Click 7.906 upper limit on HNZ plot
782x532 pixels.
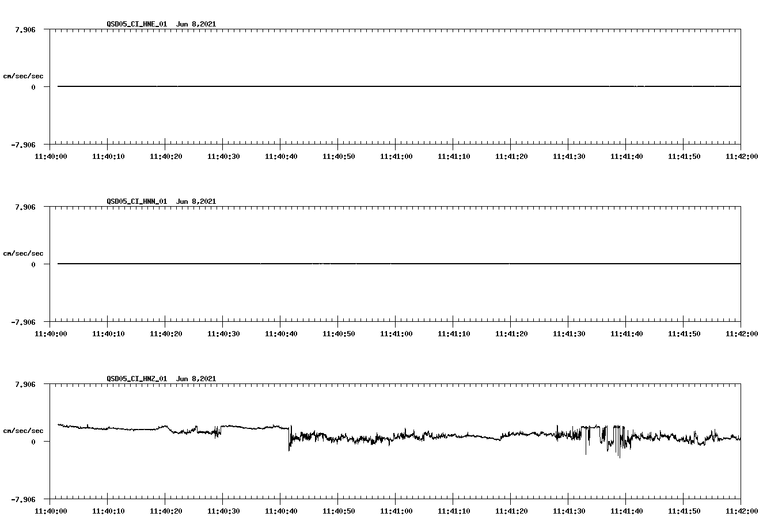point(26,384)
